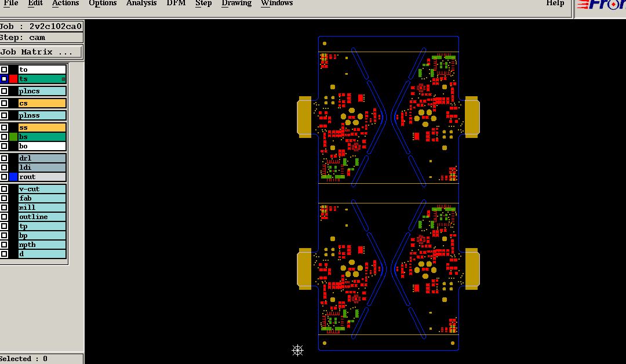
Task: Click the small indicator icon on ts row
Action: point(63,79)
